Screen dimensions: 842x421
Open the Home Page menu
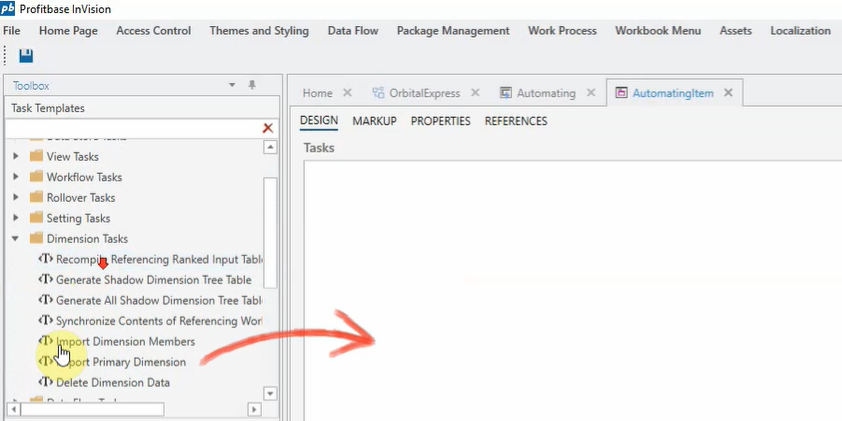coord(68,31)
